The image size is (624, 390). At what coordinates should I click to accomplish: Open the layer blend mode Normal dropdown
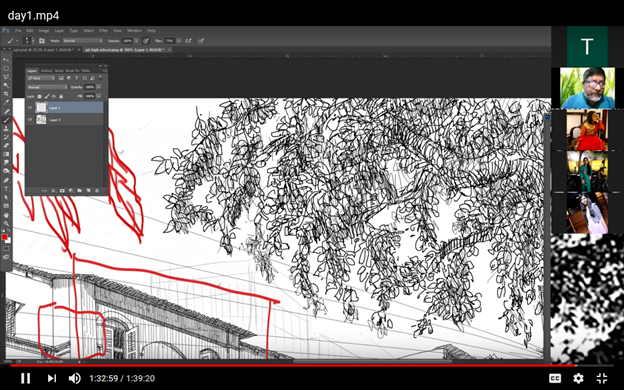tap(47, 87)
